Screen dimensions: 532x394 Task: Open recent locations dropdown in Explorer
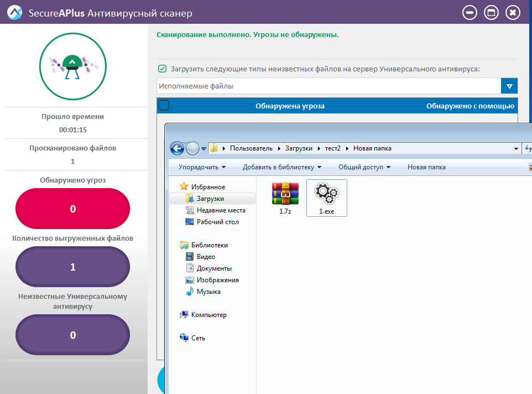[x=204, y=149]
